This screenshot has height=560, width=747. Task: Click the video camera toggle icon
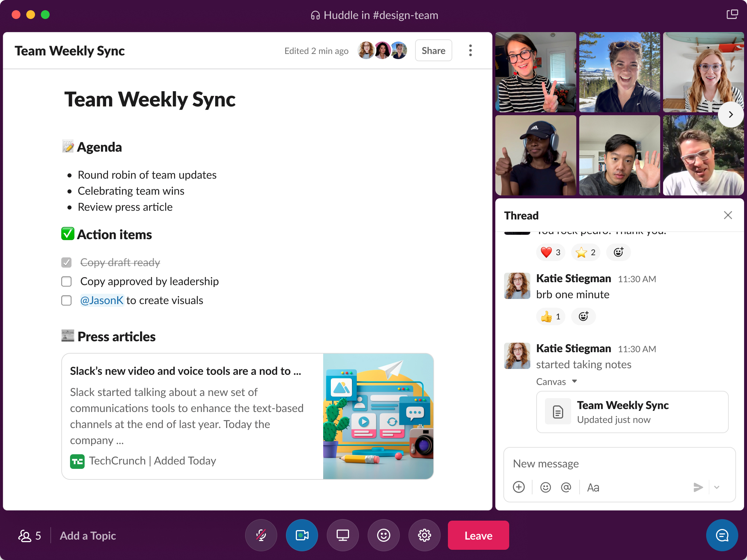pyautogui.click(x=303, y=536)
